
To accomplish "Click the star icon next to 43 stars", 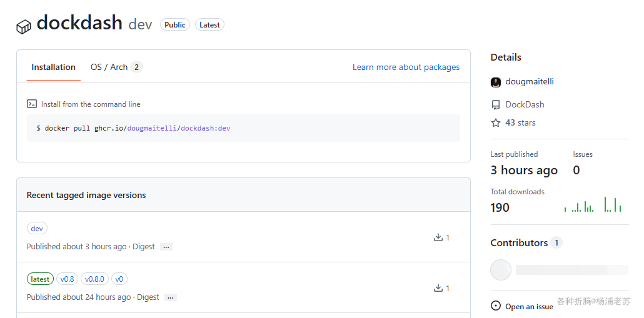I will [x=496, y=122].
